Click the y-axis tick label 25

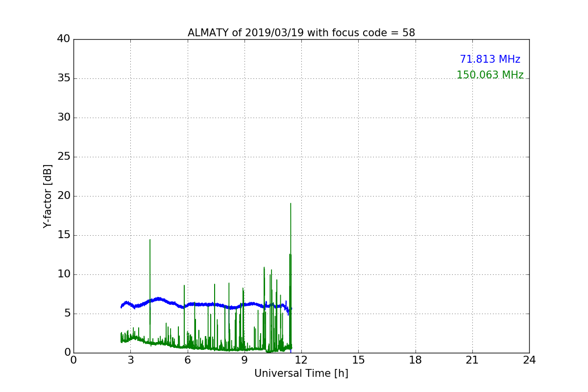(x=64, y=157)
